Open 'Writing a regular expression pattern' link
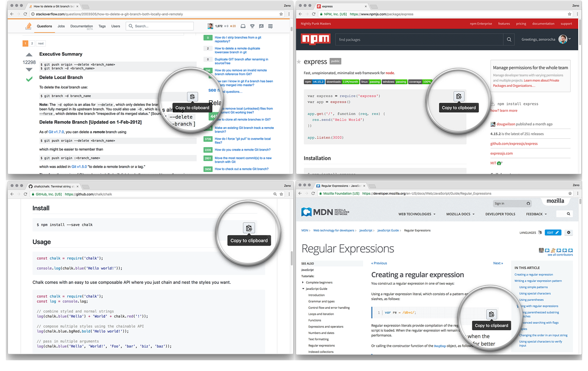588x371 pixels. point(538,281)
